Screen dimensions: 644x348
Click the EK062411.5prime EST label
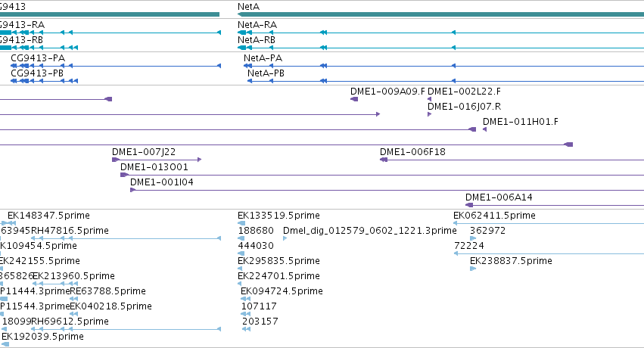tap(494, 216)
